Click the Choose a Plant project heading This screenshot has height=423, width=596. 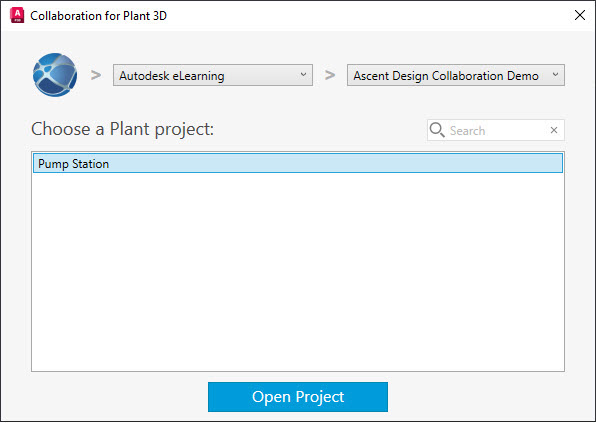(x=122, y=129)
